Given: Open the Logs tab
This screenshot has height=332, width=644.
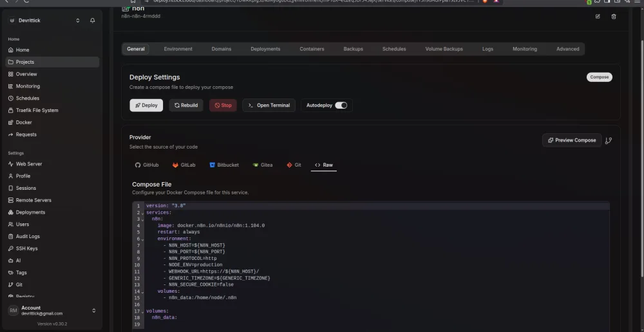Looking at the screenshot, I should tap(488, 49).
